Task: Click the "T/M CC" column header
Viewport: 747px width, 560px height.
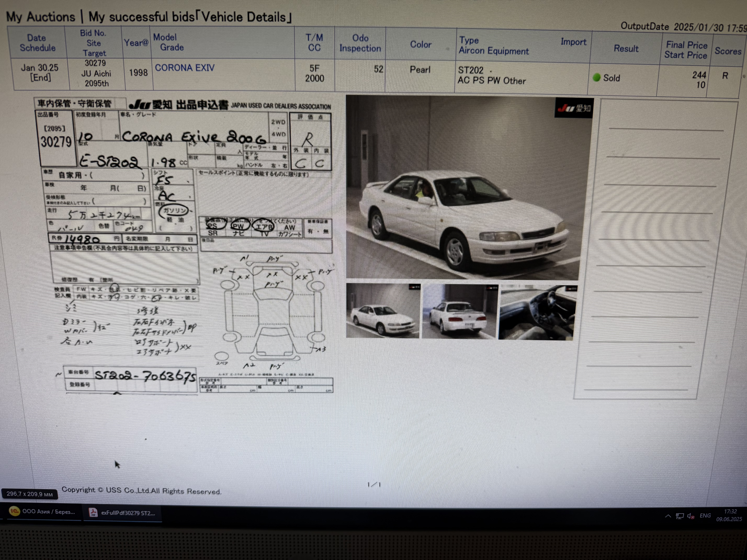Action: (314, 42)
